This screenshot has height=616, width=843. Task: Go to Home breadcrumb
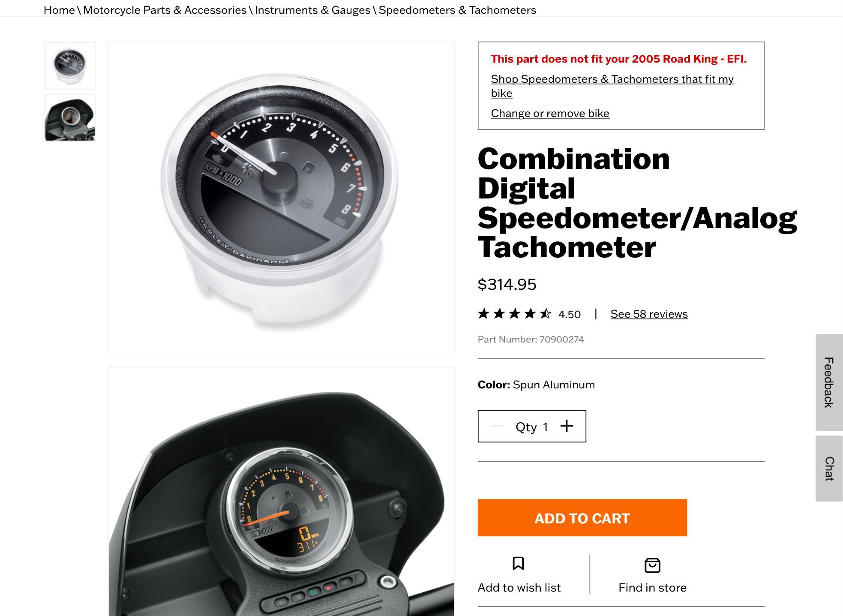tap(59, 10)
